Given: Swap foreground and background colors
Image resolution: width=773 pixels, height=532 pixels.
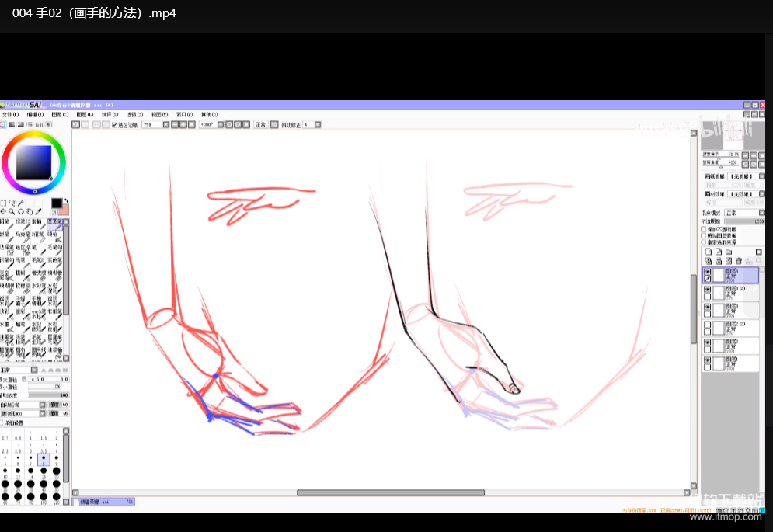Looking at the screenshot, I should [x=66, y=201].
